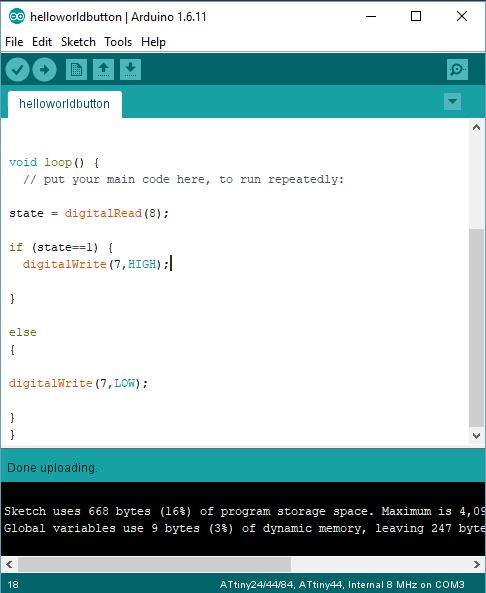Create a new sketch via the toolbar icon
The width and height of the screenshot is (486, 593).
[76, 70]
